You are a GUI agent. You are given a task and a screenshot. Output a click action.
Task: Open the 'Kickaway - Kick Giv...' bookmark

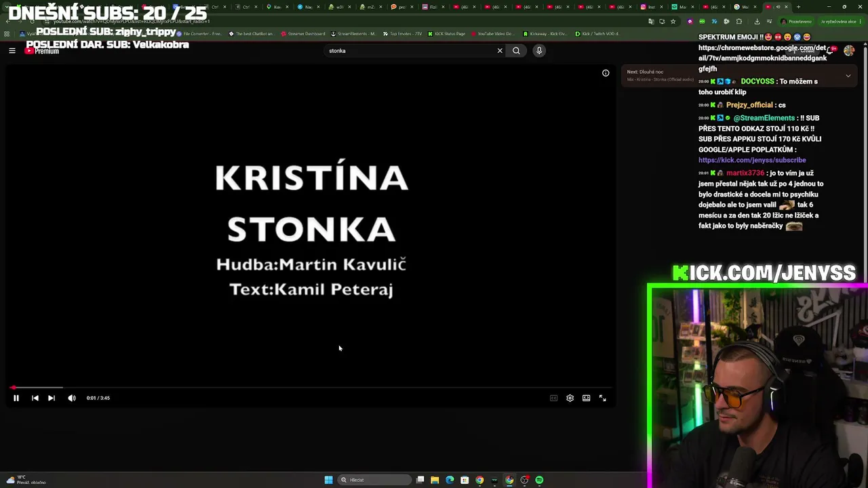(x=545, y=33)
